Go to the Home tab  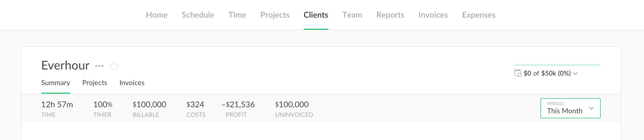tap(157, 15)
